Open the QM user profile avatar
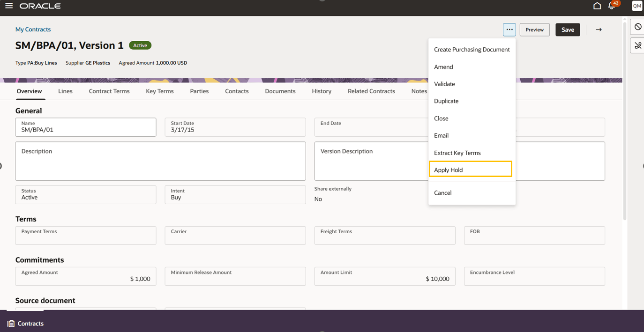The height and width of the screenshot is (332, 644). 637,6
